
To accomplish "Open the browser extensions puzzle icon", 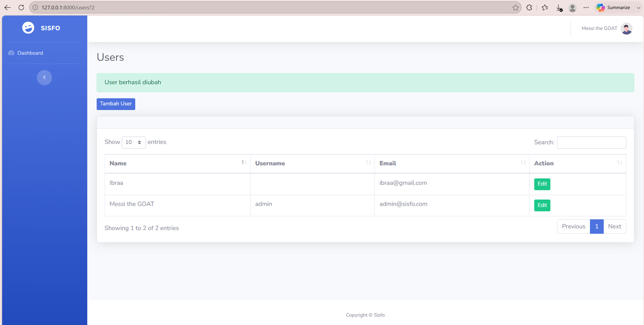I will pyautogui.click(x=529, y=7).
